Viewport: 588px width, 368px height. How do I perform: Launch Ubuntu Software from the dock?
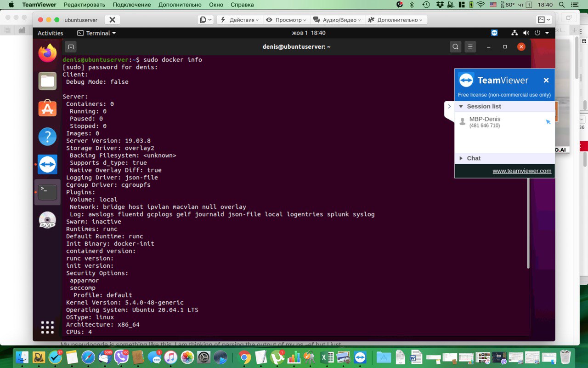(47, 109)
